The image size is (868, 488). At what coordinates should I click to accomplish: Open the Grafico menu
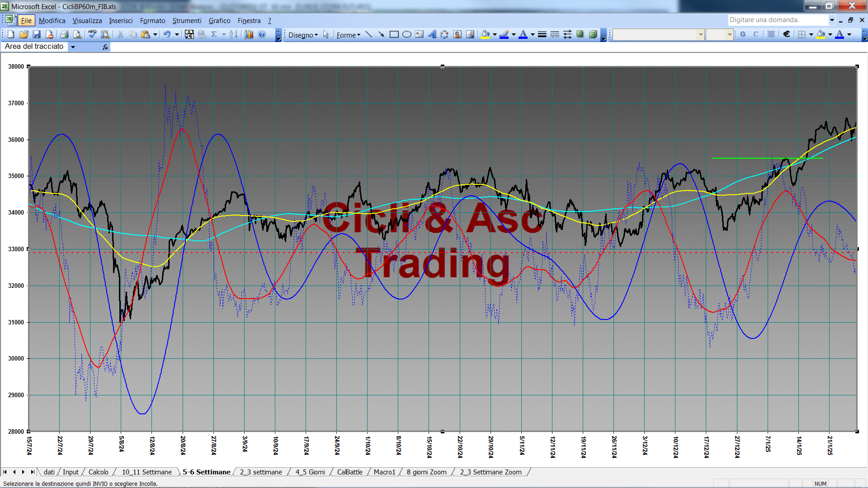click(219, 20)
